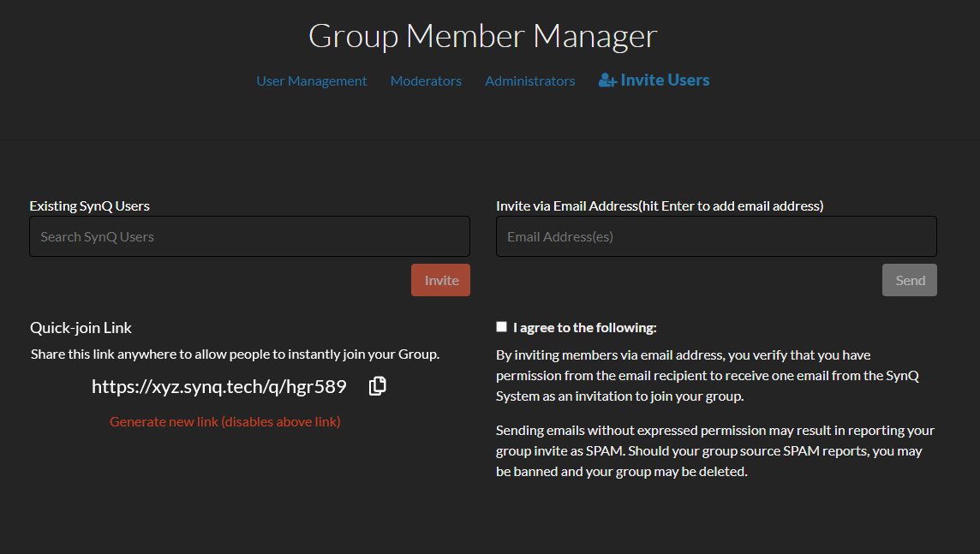The width and height of the screenshot is (980, 554).
Task: Click the add-user icon beside Invite Users
Action: (x=607, y=80)
